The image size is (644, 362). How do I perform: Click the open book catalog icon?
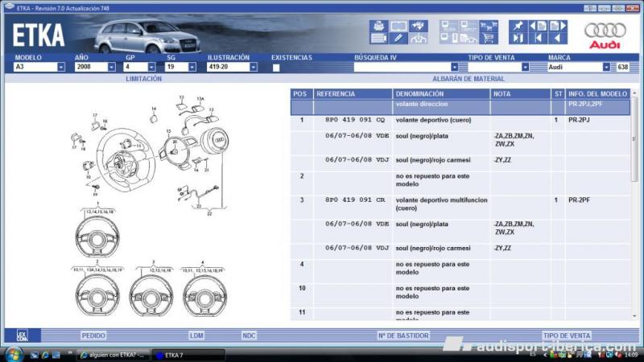[x=398, y=26]
